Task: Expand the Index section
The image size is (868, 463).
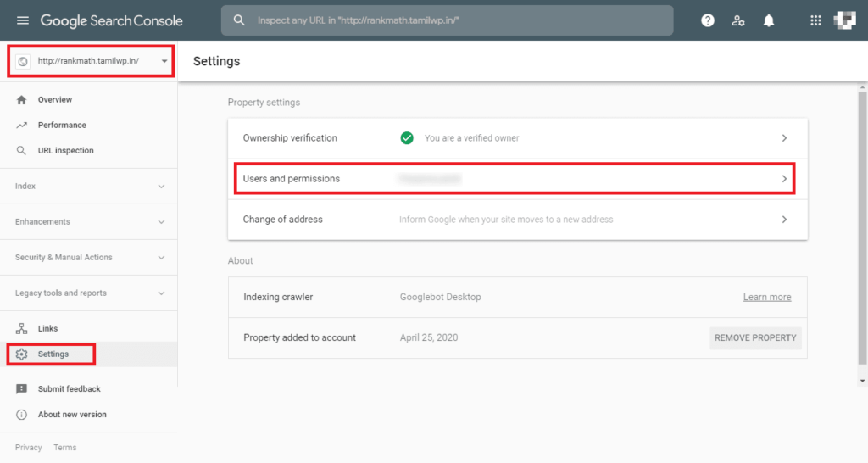Action: tap(161, 187)
